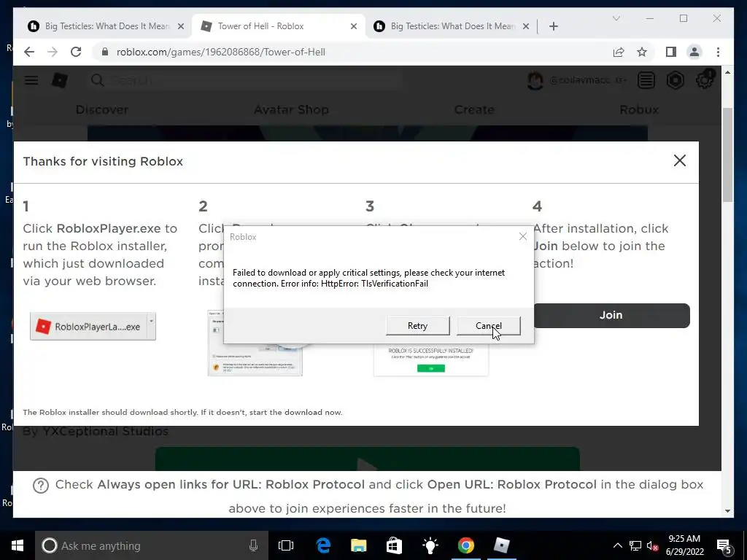The image size is (747, 560).
Task: Close the Thanks for visiting Roblox panel
Action: pos(679,160)
